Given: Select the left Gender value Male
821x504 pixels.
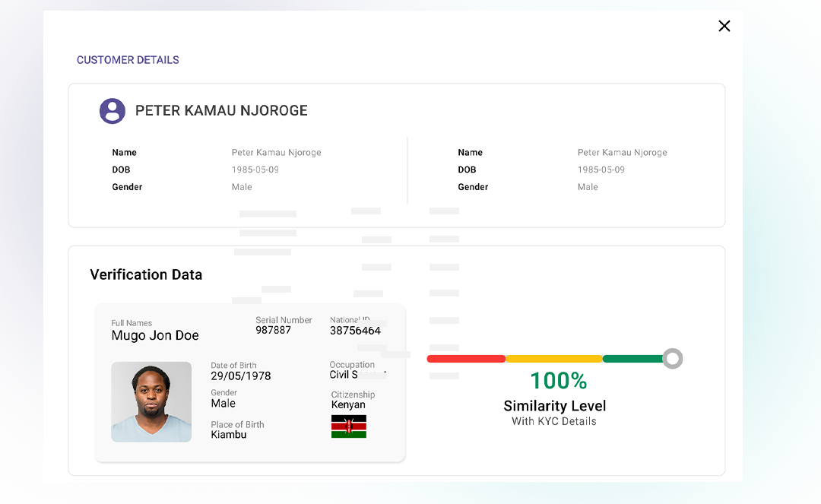Looking at the screenshot, I should [x=242, y=187].
